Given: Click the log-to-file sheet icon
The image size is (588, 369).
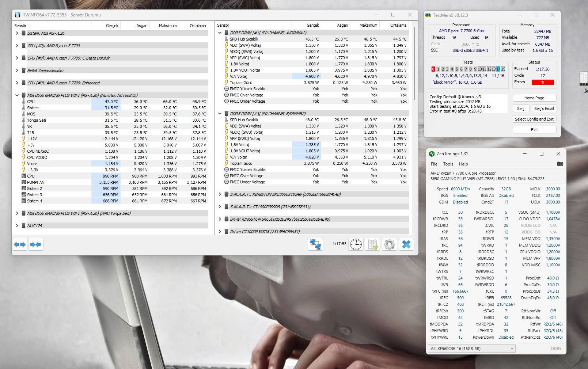Looking at the screenshot, I should point(373,244).
